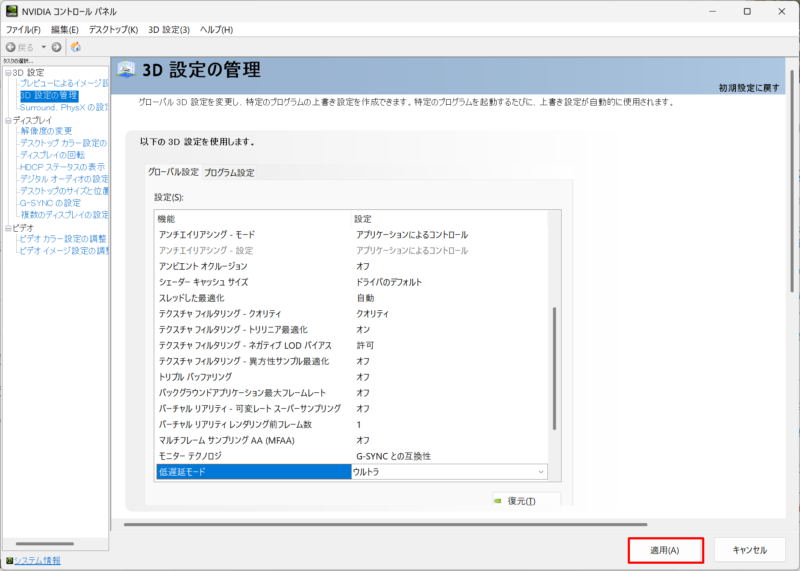Screen dimensions: 800x571
Task: Click the task tree horizontal scrollbar
Action: pyautogui.click(x=45, y=544)
